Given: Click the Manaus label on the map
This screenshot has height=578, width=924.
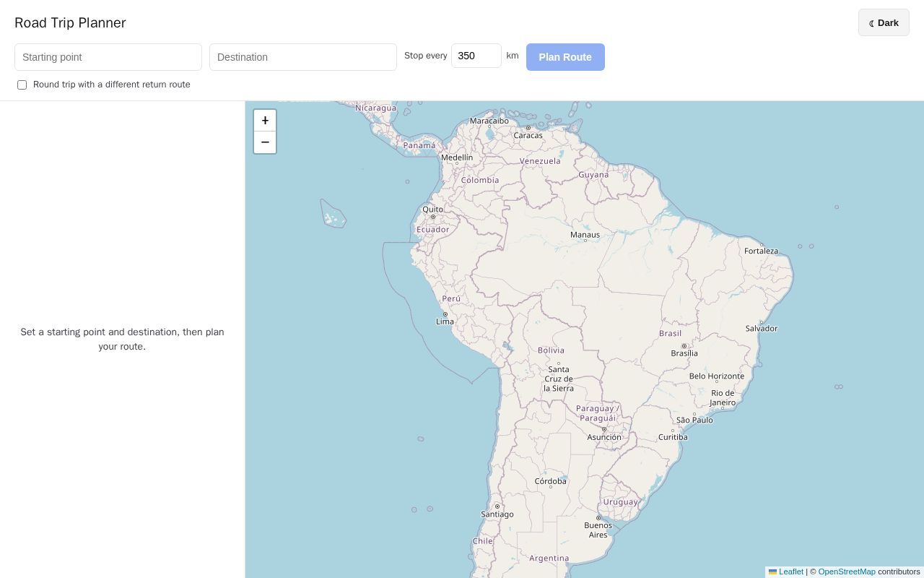Looking at the screenshot, I should (585, 234).
